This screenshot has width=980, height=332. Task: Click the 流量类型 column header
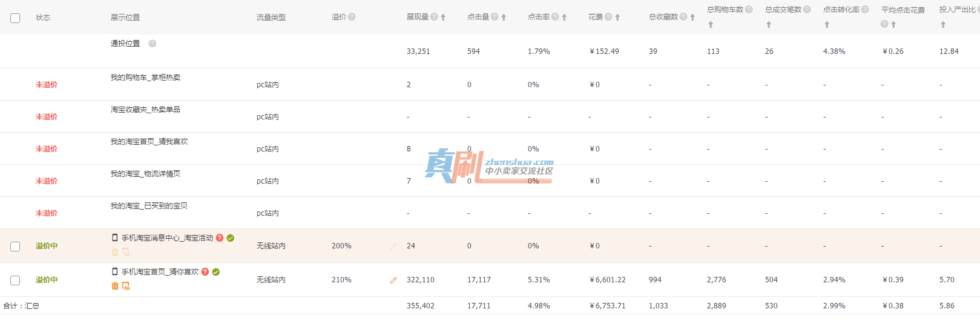[x=271, y=18]
